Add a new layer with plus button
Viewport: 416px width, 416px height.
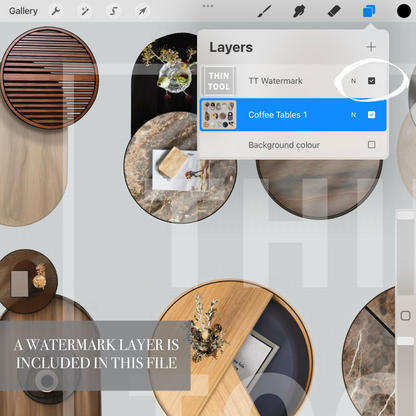coord(371,47)
